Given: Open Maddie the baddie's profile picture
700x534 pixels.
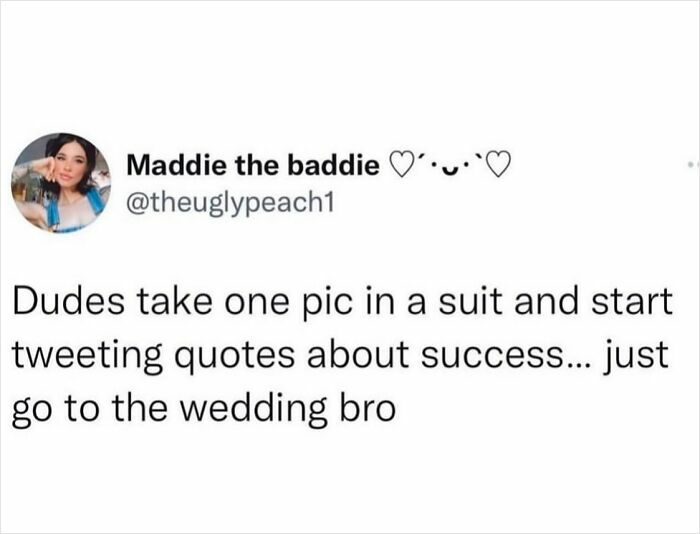Looking at the screenshot, I should click(x=58, y=182).
